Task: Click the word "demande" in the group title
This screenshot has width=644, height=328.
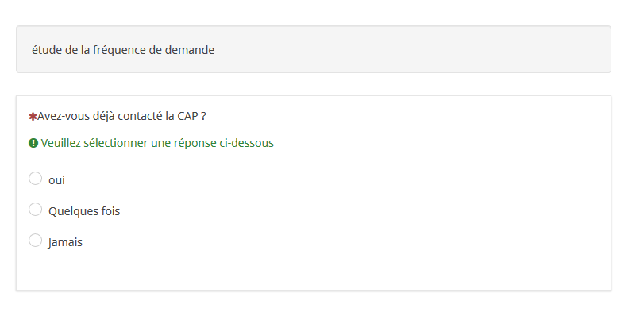Action: pos(190,50)
